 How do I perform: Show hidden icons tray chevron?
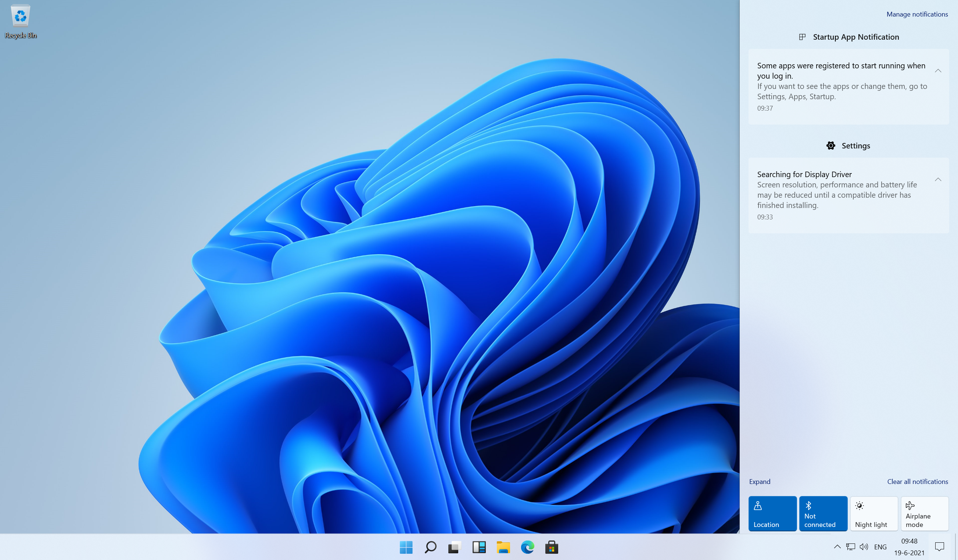coord(837,547)
